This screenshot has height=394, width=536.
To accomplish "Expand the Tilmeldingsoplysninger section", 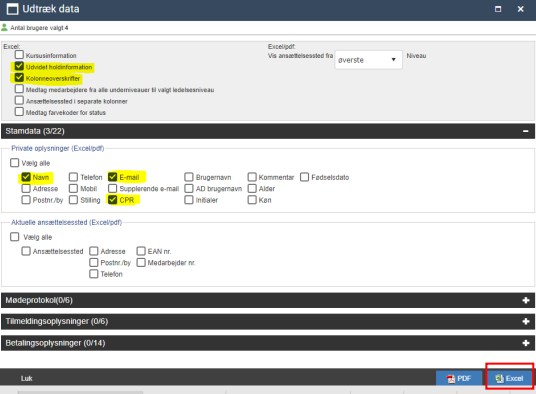I will pos(526,322).
